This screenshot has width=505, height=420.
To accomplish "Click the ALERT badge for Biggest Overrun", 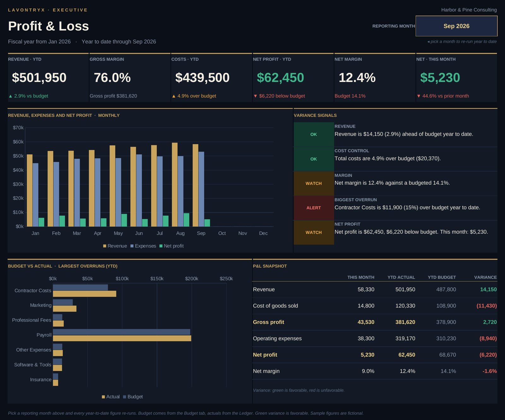I will [314, 208].
